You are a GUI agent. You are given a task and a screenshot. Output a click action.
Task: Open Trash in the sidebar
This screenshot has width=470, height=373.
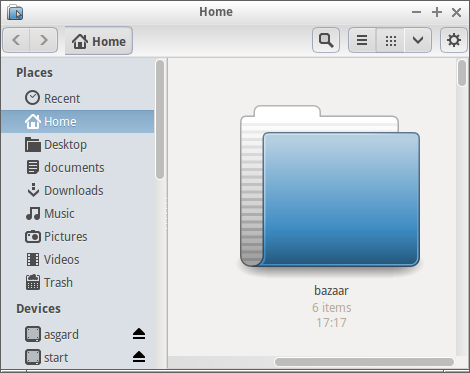[77, 282]
